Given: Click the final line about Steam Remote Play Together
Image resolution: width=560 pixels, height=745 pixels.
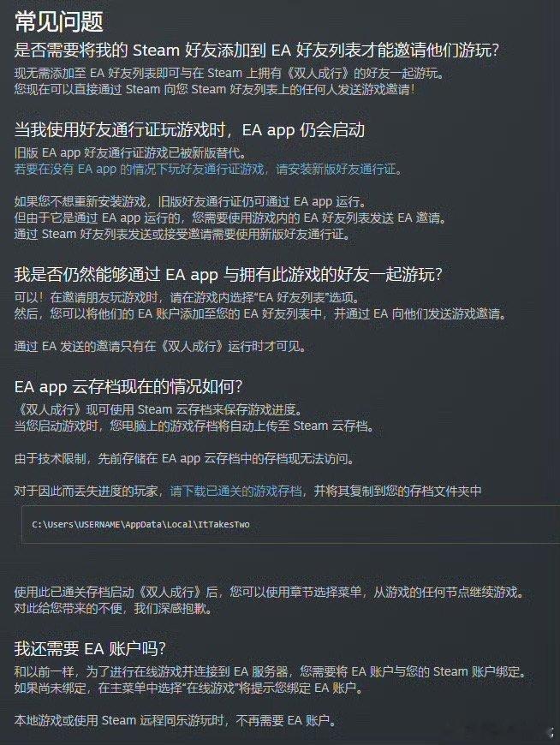Looking at the screenshot, I should click(176, 720).
